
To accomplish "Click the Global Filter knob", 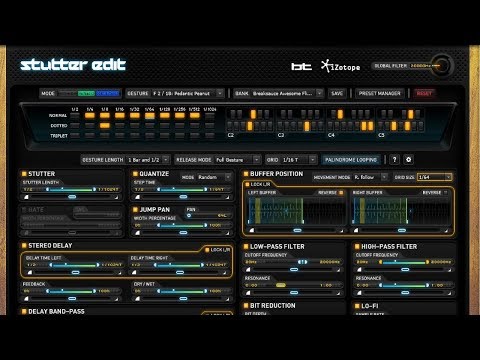I will [x=443, y=66].
